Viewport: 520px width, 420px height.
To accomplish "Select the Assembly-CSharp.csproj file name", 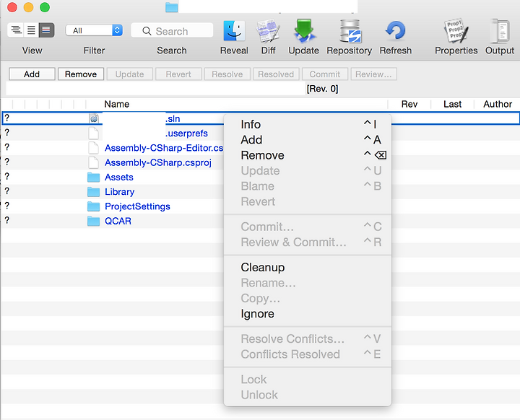I will (158, 162).
